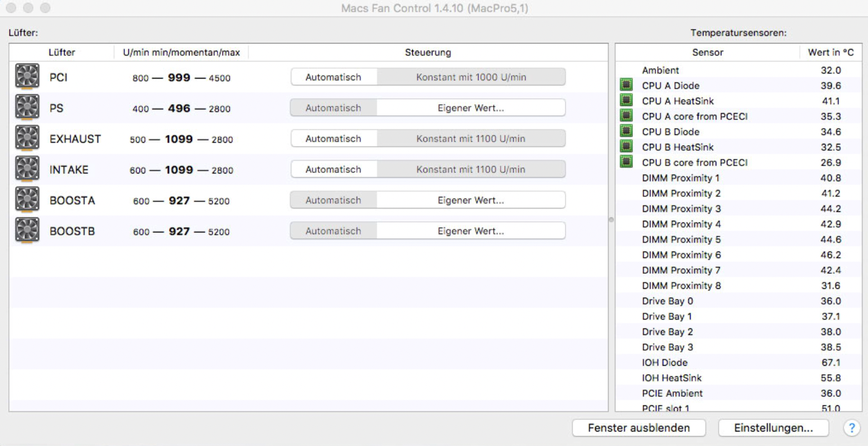The image size is (868, 446).
Task: Click the BOOSTA fan icon
Action: [27, 200]
